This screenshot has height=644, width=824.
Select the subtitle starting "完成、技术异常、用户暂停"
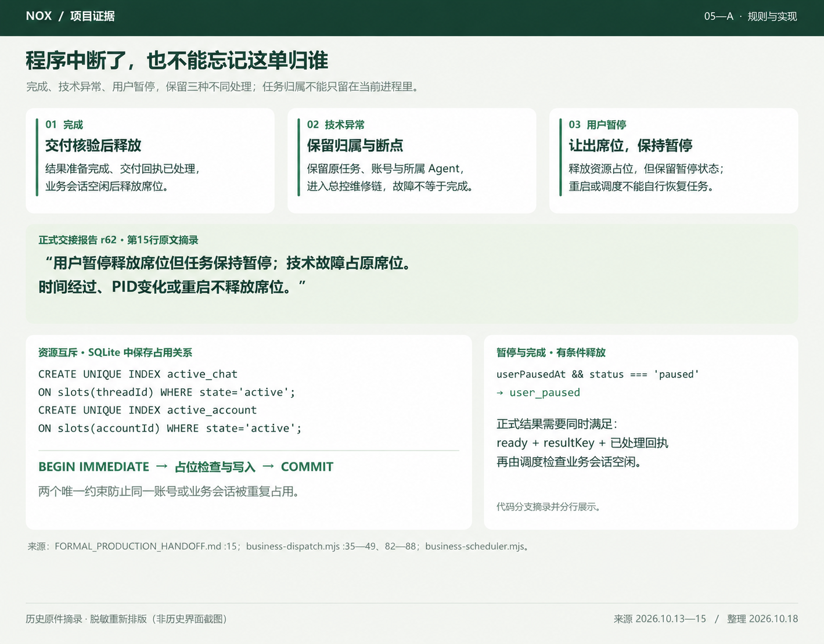click(x=223, y=87)
